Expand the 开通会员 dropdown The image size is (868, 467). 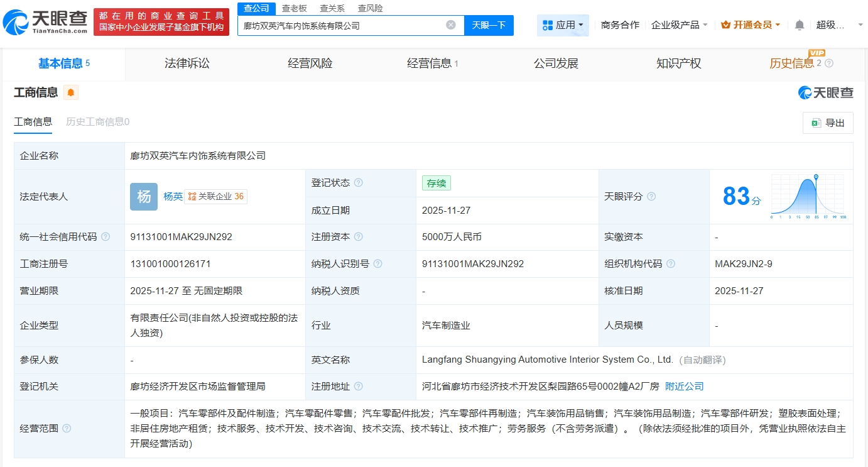click(x=751, y=25)
